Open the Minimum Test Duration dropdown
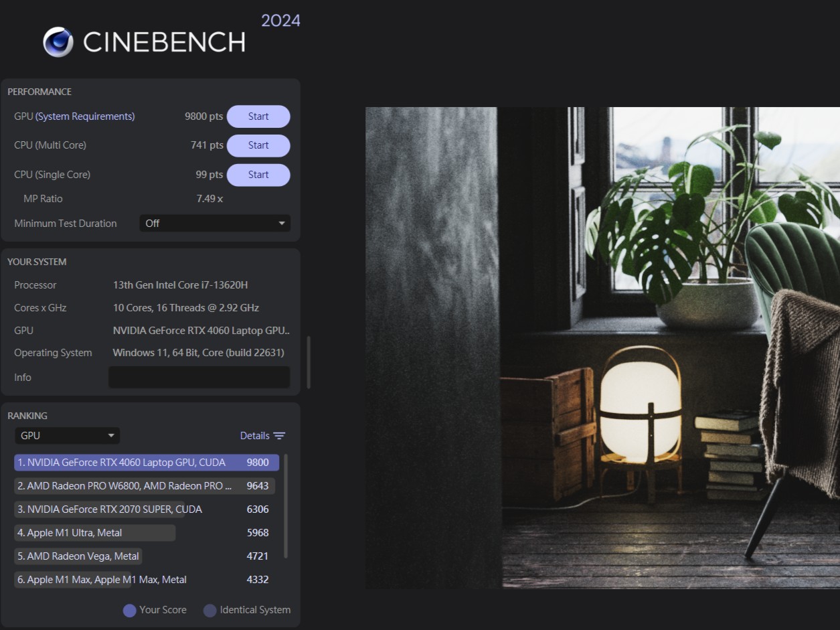The height and width of the screenshot is (630, 840). (x=215, y=224)
